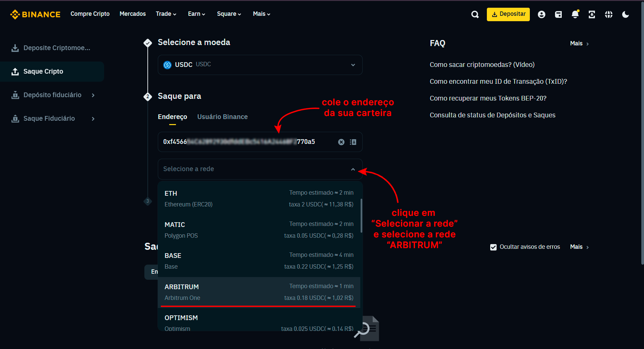Viewport: 644px width, 349px height.
Task: Open the notifications bell
Action: click(x=575, y=14)
